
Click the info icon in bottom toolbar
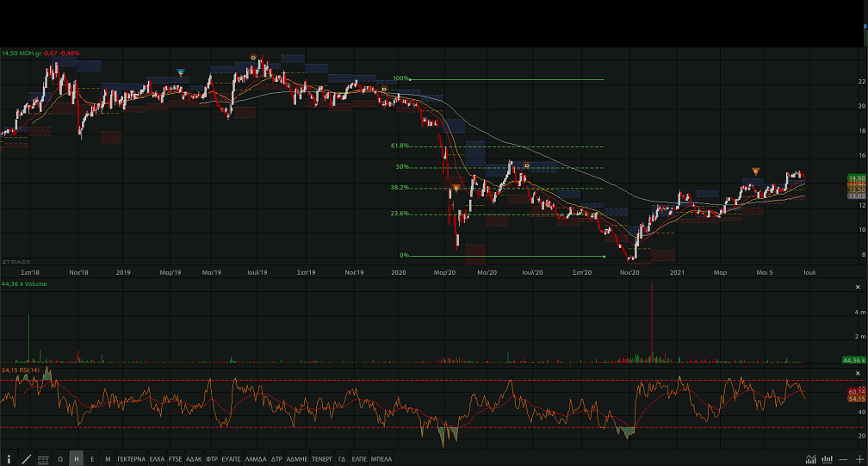click(x=9, y=459)
